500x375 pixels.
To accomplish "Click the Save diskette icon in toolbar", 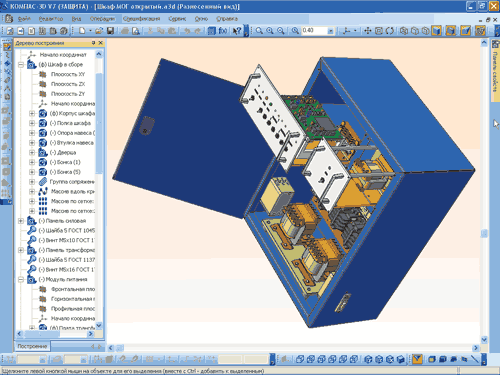I will [x=110, y=31].
